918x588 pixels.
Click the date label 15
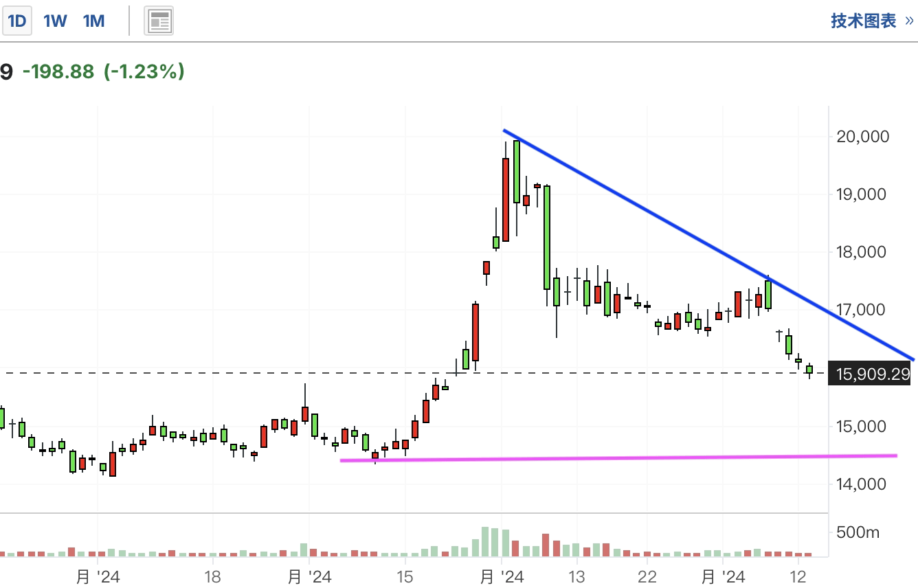(405, 576)
